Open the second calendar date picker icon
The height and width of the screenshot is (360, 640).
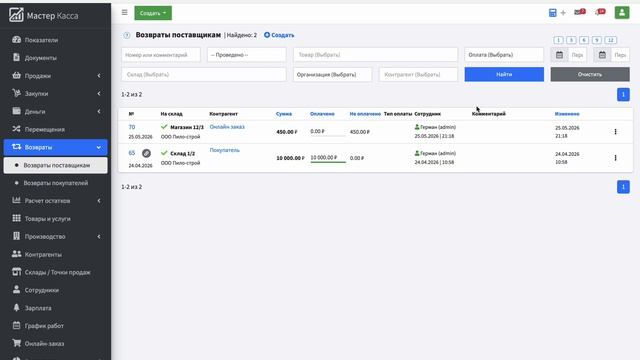coord(602,55)
